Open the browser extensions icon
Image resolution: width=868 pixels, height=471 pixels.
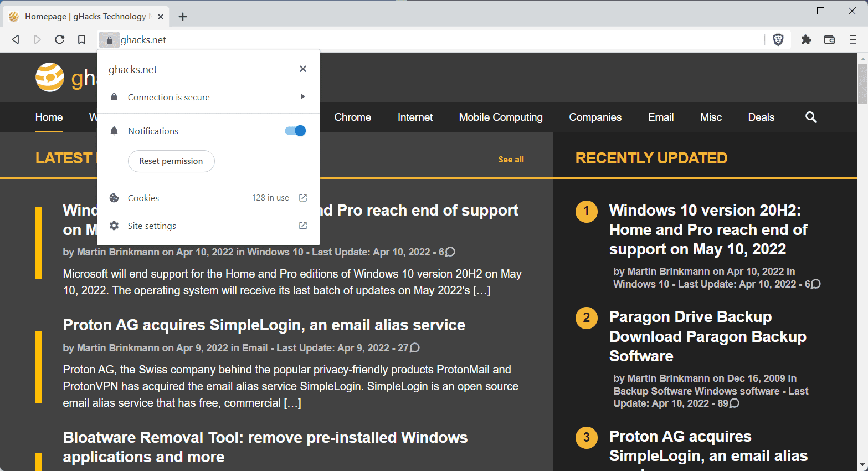(x=806, y=39)
